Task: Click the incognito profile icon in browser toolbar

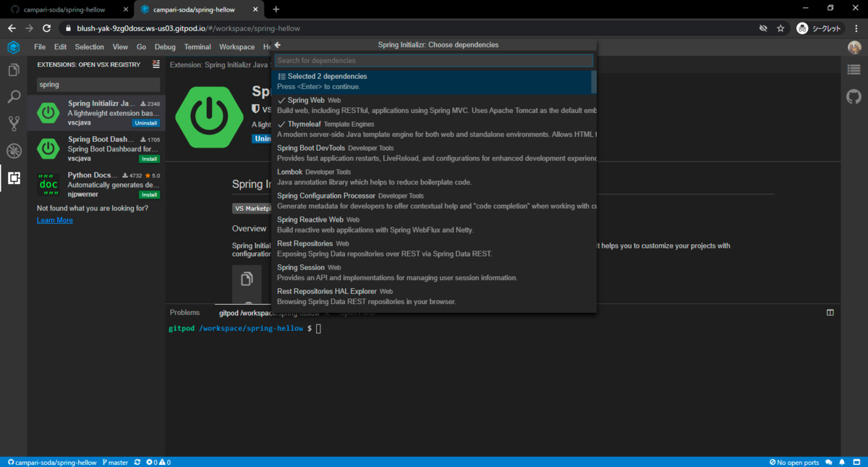Action: 802,28
